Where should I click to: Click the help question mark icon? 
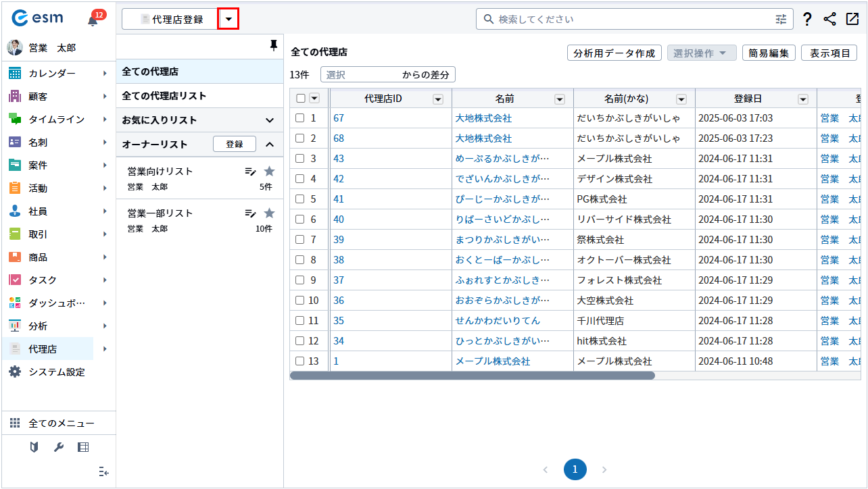click(x=807, y=20)
